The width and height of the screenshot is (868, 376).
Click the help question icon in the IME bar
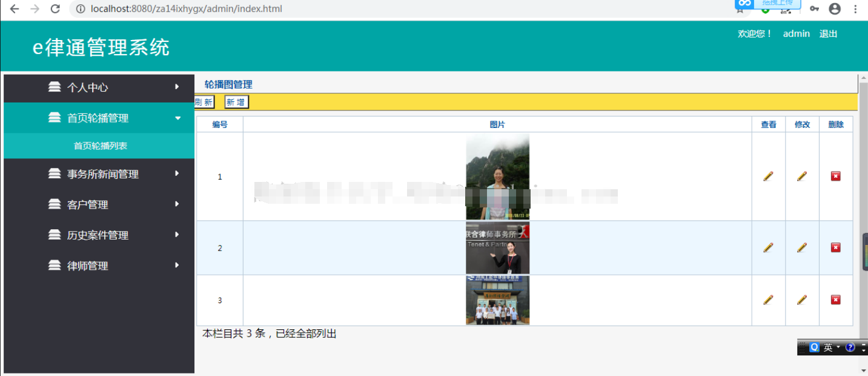pos(850,347)
